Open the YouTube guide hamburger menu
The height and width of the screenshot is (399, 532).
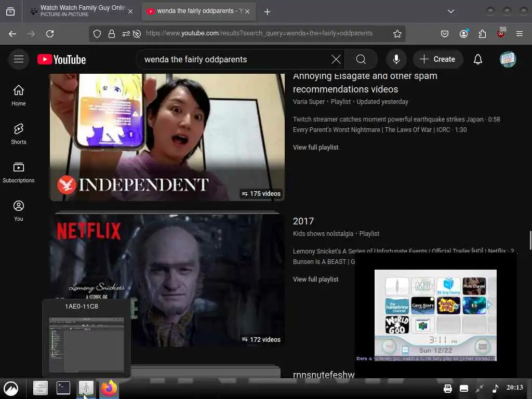click(19, 59)
